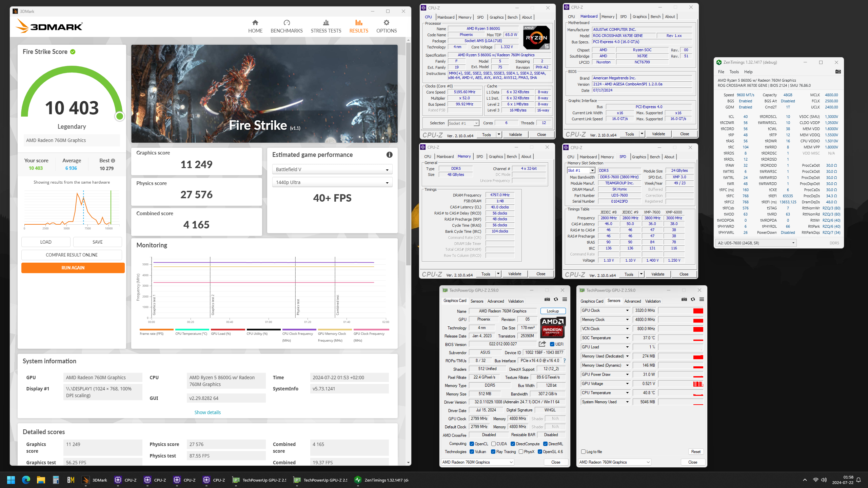
Task: Toggle the UEFI checkbox in GPU-Z
Action: (x=552, y=344)
